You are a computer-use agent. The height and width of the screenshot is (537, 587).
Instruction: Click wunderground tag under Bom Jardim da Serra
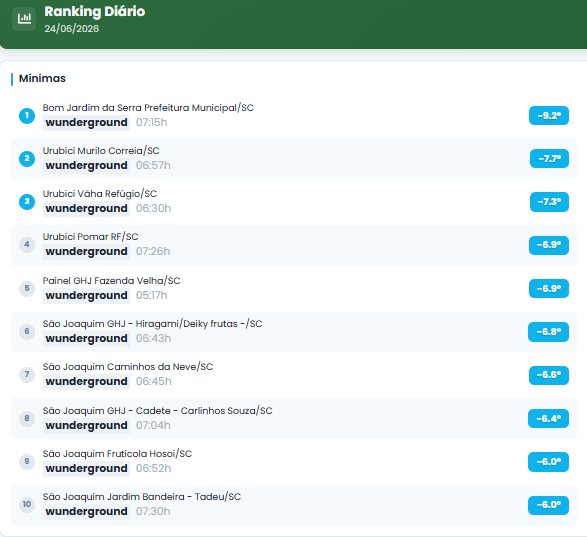point(86,123)
